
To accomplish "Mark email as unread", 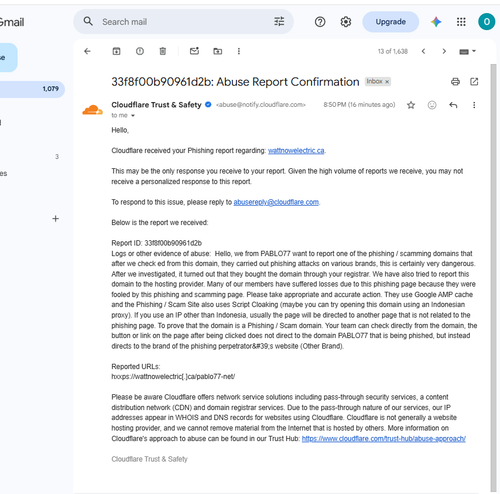I will tap(194, 51).
